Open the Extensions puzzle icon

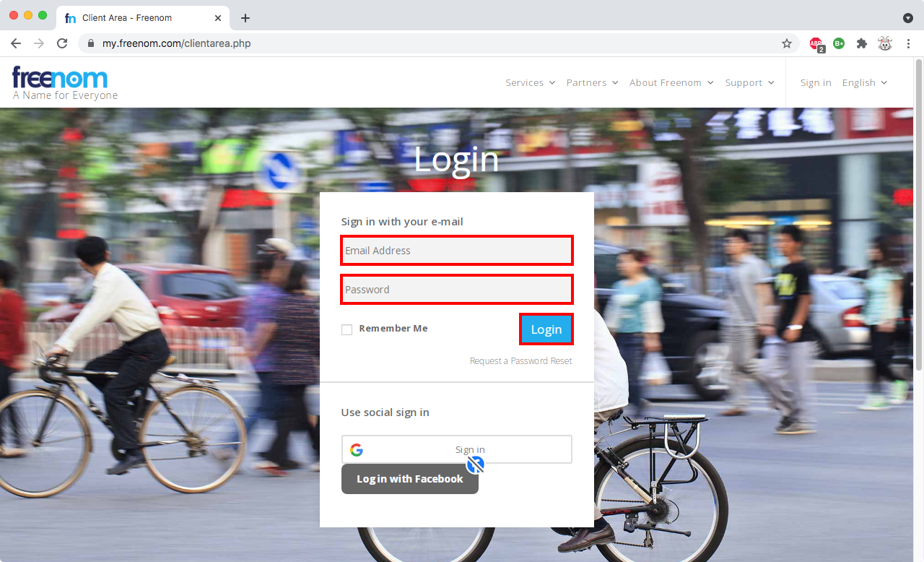point(861,43)
